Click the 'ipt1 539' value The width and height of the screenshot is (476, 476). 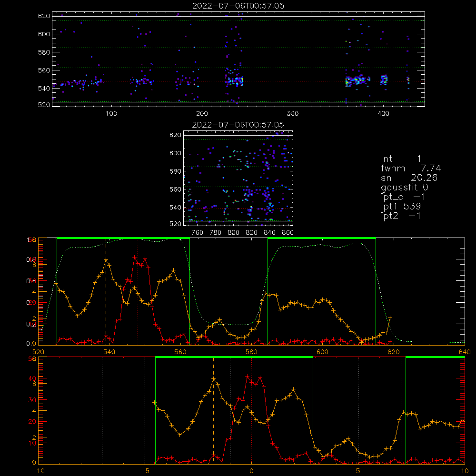click(401, 207)
